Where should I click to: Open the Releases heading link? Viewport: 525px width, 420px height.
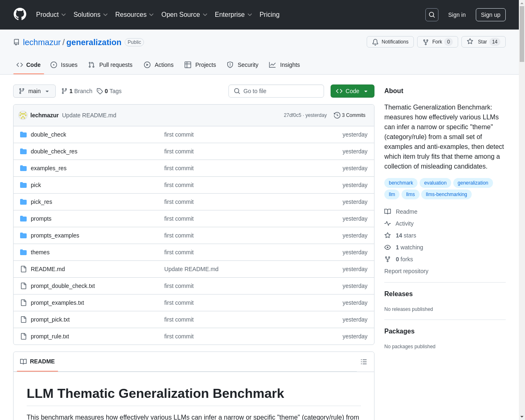click(398, 294)
